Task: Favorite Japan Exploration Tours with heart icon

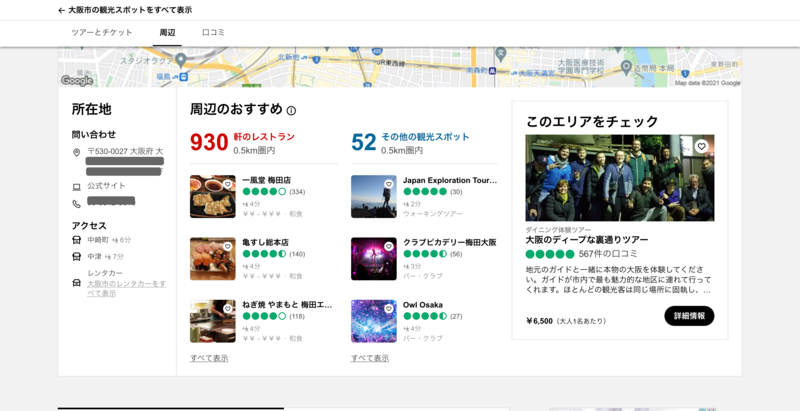Action: (x=389, y=184)
